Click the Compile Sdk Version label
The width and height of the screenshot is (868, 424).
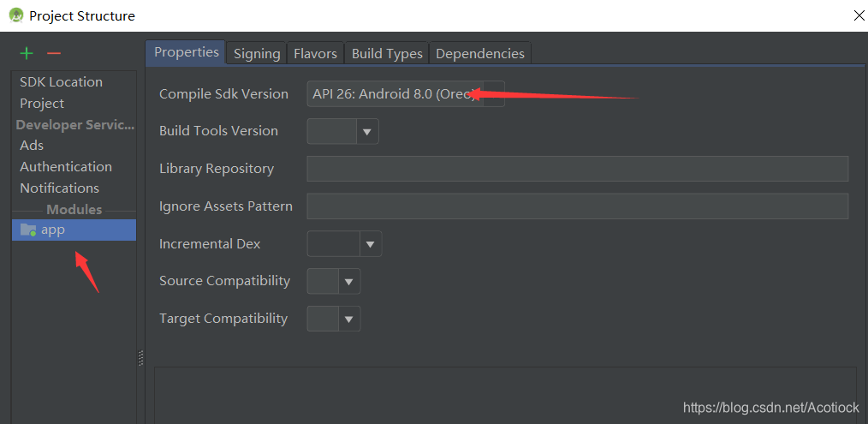click(x=223, y=94)
